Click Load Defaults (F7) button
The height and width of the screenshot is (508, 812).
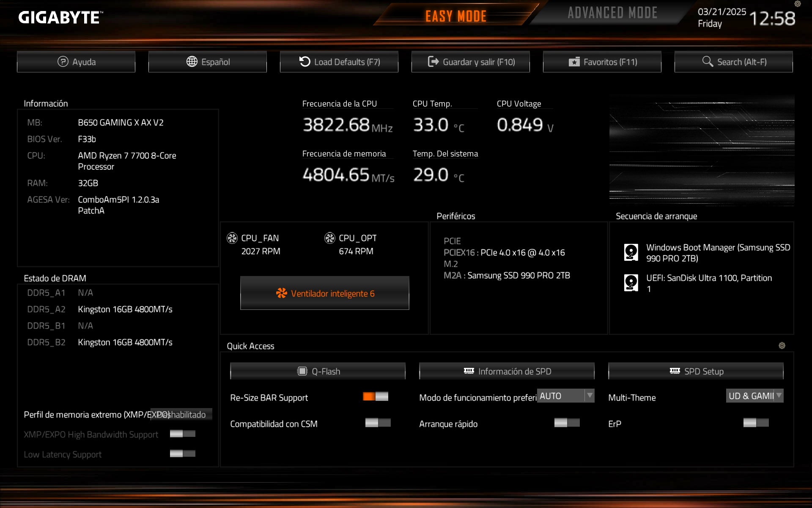(339, 62)
